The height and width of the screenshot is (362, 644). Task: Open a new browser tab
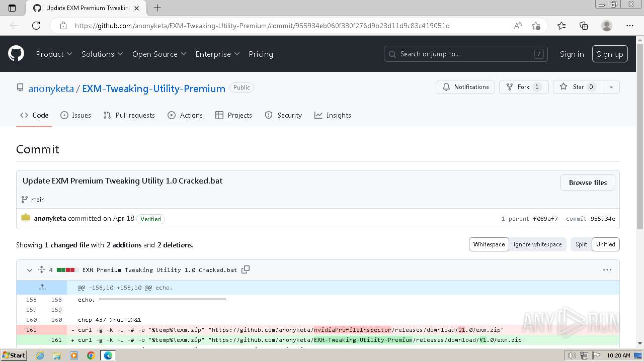coord(157,8)
